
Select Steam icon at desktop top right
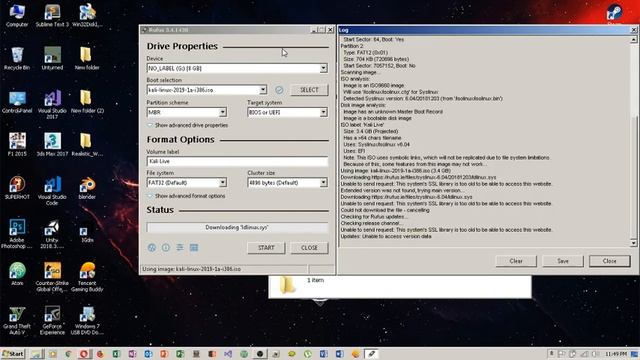614,15
